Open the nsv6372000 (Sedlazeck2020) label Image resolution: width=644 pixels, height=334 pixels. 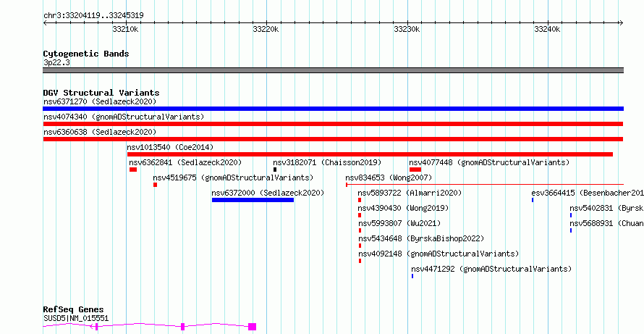click(268, 193)
